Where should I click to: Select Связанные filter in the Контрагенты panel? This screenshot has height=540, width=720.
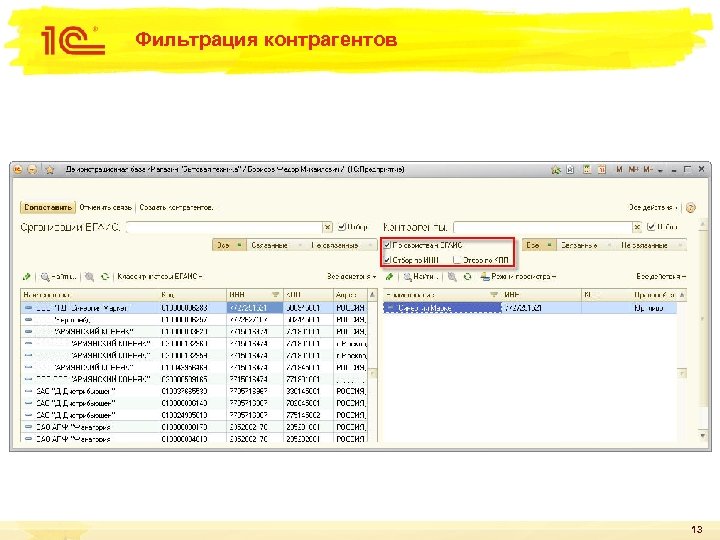click(585, 245)
